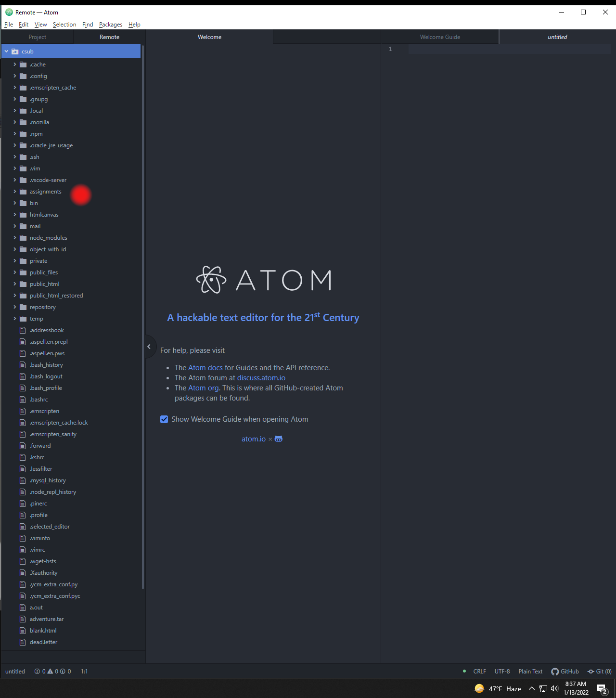Click the volume speaker tray icon
Viewport: 616px width, 698px height.
[x=554, y=689]
